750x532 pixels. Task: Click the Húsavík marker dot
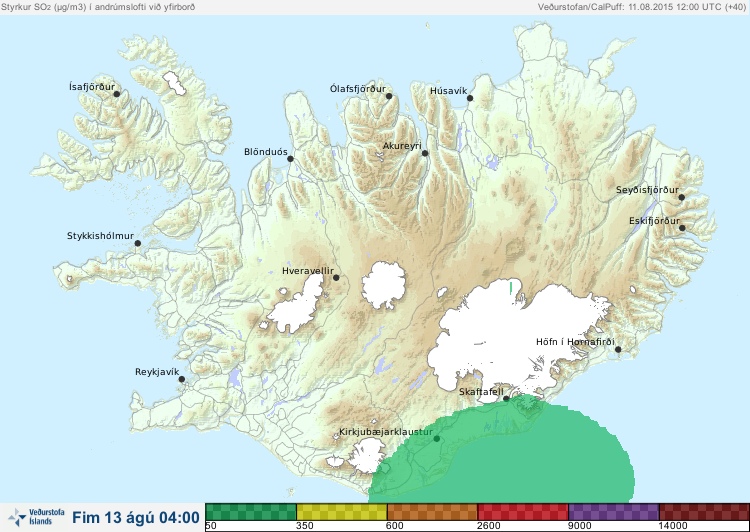(470, 98)
